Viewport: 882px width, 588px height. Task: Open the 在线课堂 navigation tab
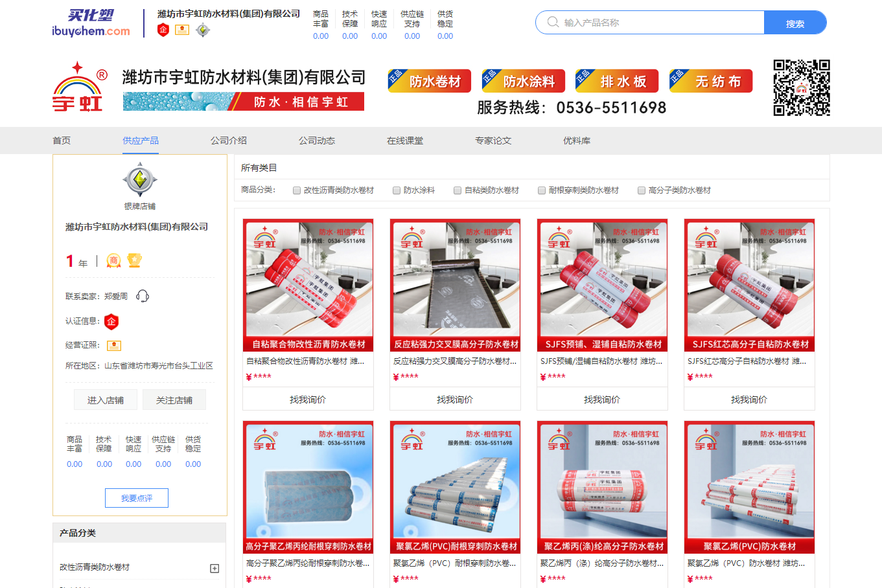point(405,141)
